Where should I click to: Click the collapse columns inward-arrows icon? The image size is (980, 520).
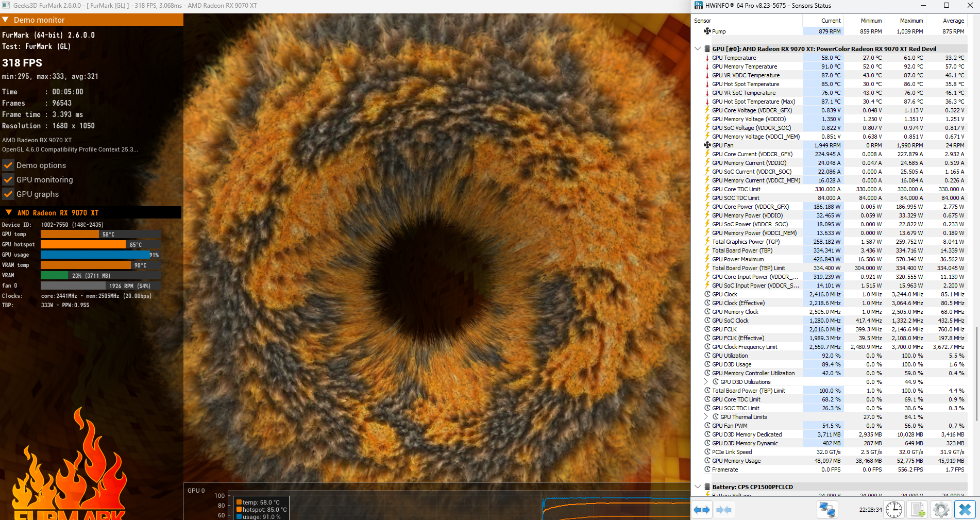click(x=724, y=510)
